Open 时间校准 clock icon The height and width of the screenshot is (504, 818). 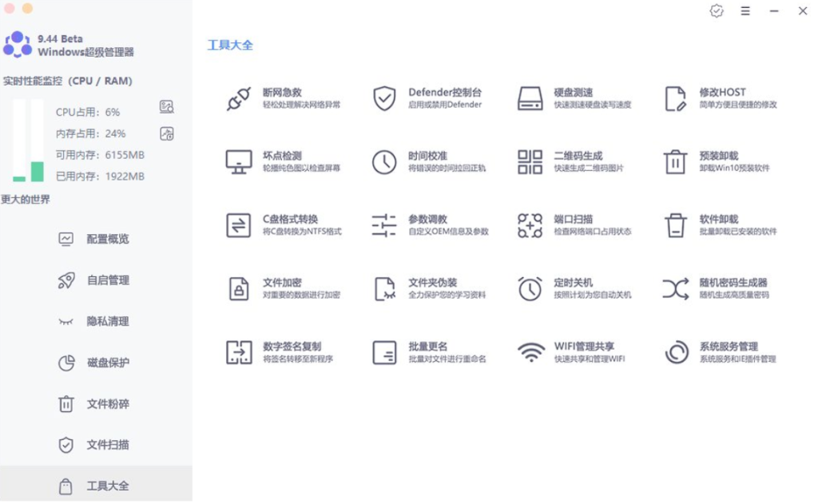click(384, 161)
